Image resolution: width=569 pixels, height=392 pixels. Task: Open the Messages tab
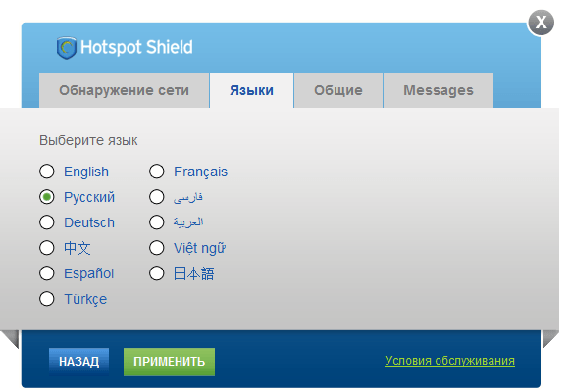(439, 90)
